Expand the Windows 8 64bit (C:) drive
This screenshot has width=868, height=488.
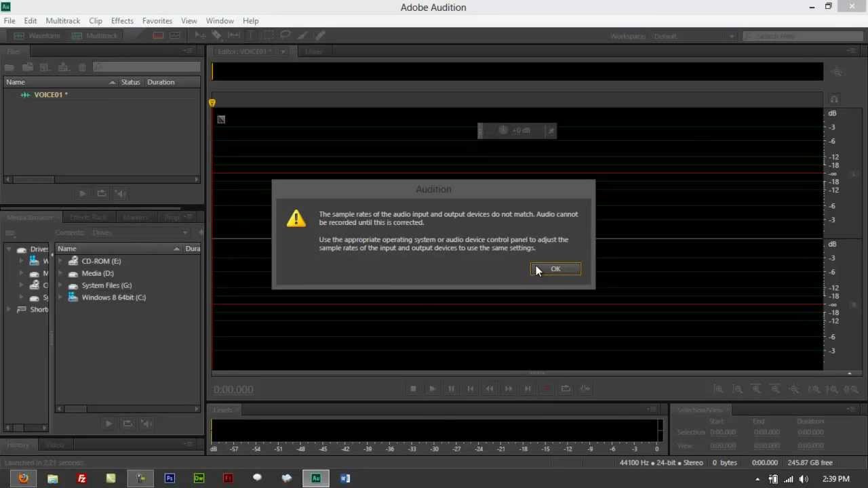coord(60,298)
